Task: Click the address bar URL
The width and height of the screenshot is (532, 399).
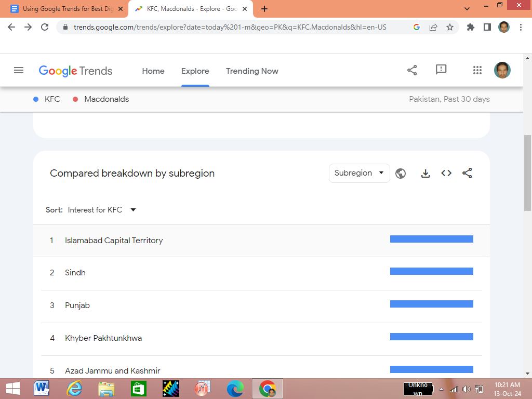Action: [x=230, y=27]
